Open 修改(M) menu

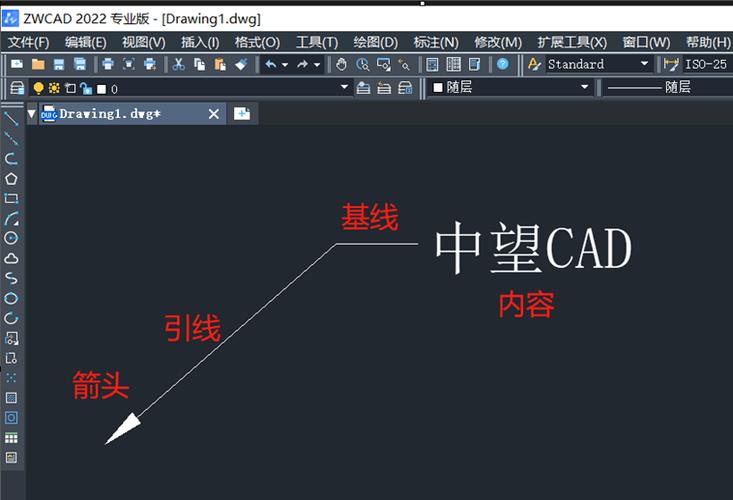point(498,43)
